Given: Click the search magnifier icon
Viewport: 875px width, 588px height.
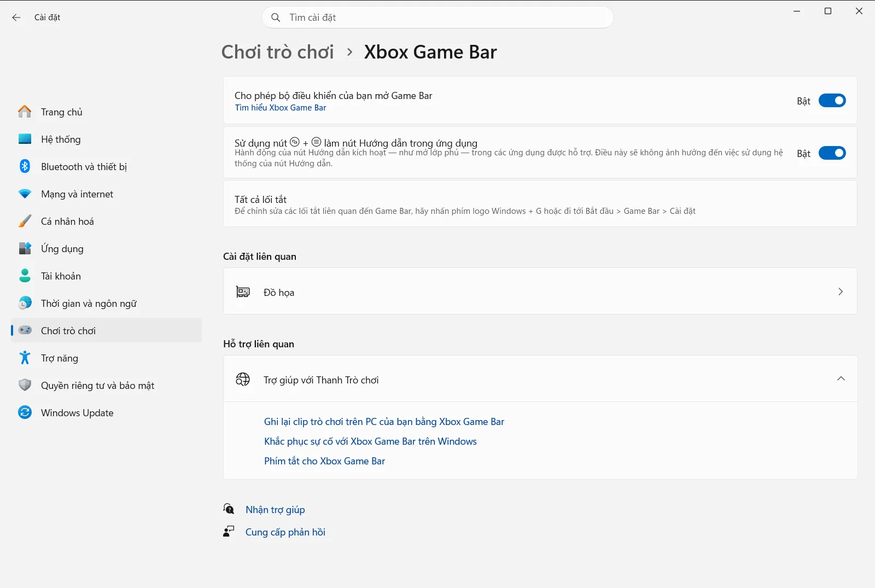Looking at the screenshot, I should coord(276,18).
